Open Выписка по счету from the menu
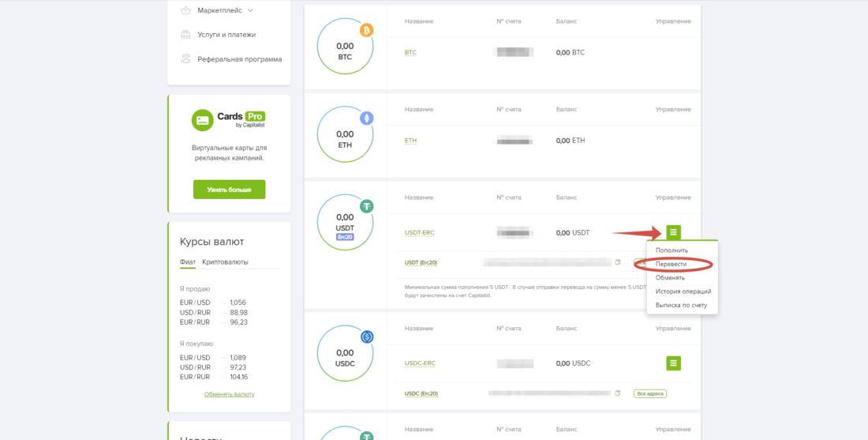868x440 pixels. pyautogui.click(x=681, y=306)
